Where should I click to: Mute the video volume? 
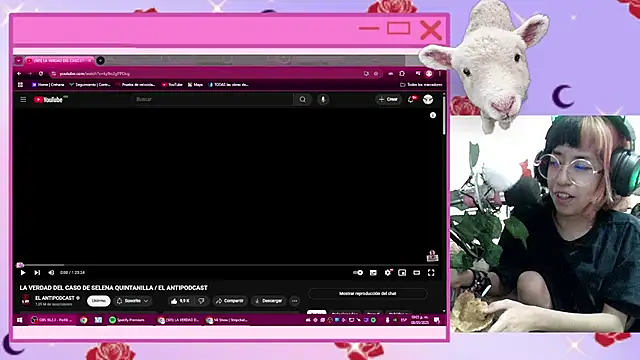coord(51,272)
